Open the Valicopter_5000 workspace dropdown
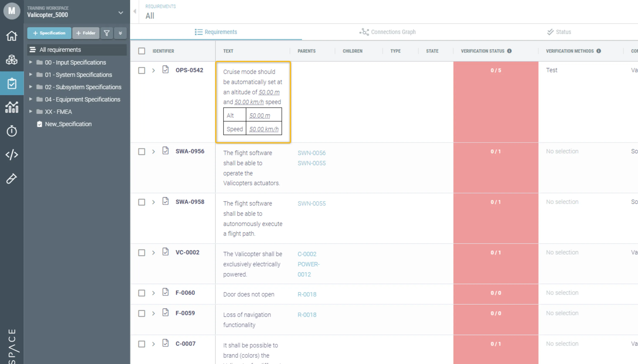Image resolution: width=638 pixels, height=364 pixels. [x=121, y=13]
